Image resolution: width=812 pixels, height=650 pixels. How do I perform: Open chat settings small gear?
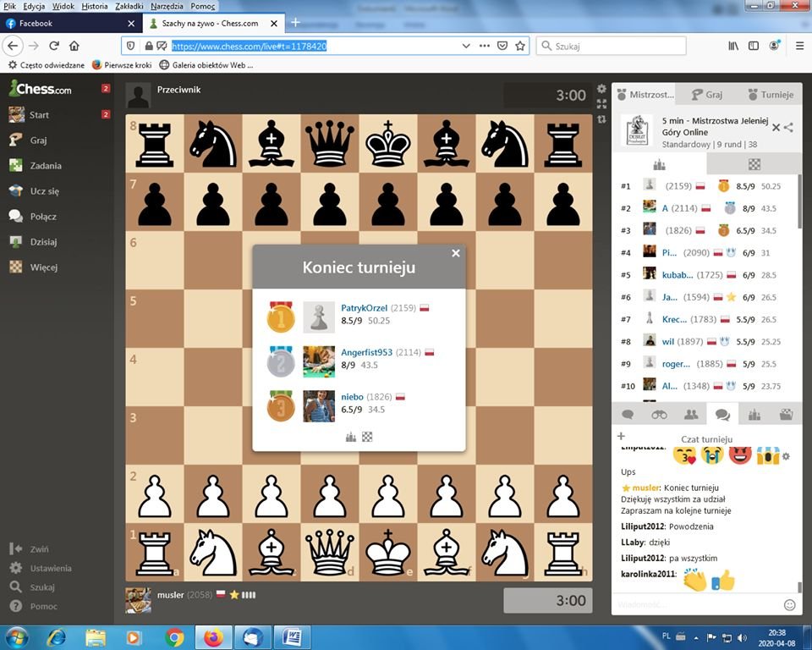(786, 456)
